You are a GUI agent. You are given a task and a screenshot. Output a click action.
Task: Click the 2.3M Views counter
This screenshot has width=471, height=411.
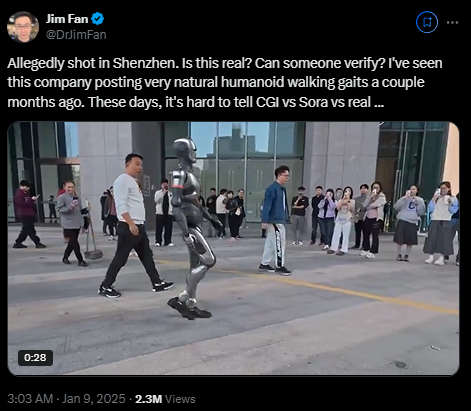coord(165,399)
